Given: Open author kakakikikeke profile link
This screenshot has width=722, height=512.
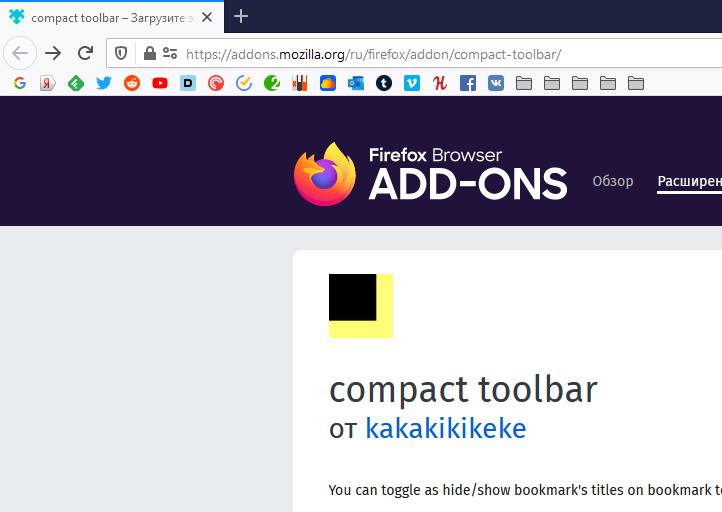Looking at the screenshot, I should coord(446,428).
